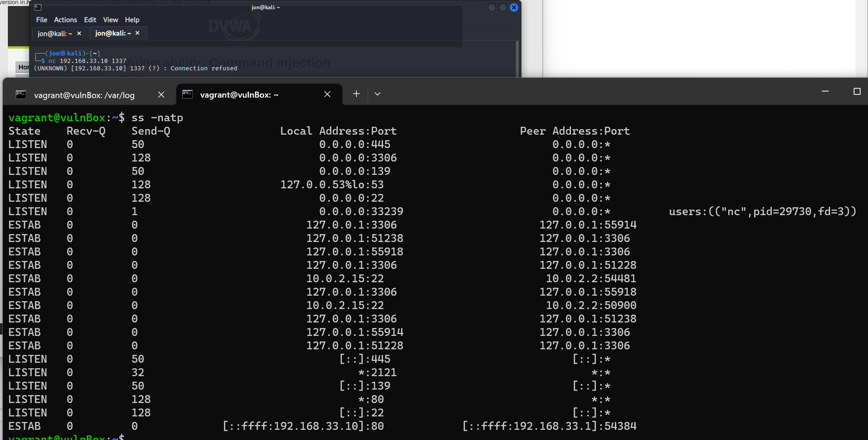868x440 pixels.
Task: Open the tab dropdown chevron in Windows Terminal
Action: pyautogui.click(x=378, y=94)
